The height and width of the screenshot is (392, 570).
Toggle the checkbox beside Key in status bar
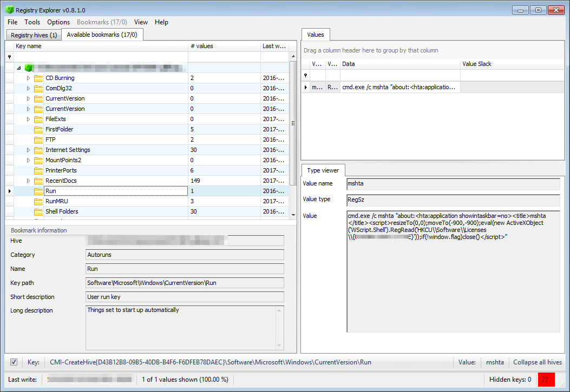pyautogui.click(x=14, y=362)
